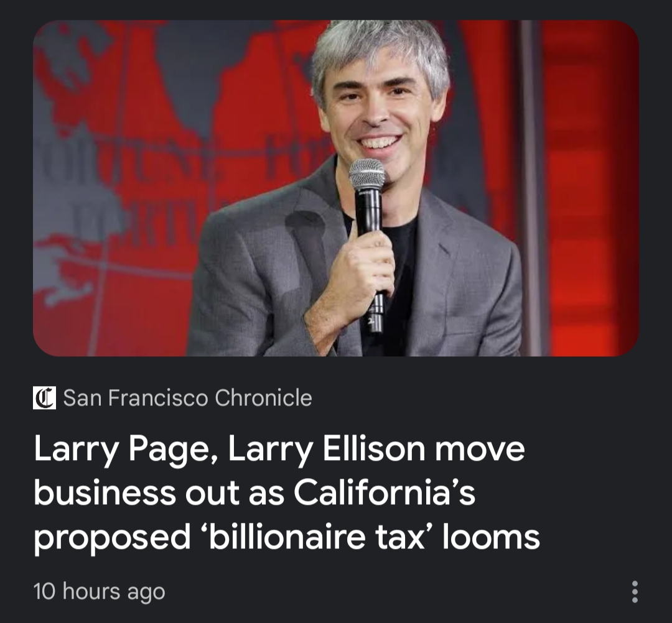
Task: Click the word 'California's' in the headline
Action: pyautogui.click(x=385, y=493)
